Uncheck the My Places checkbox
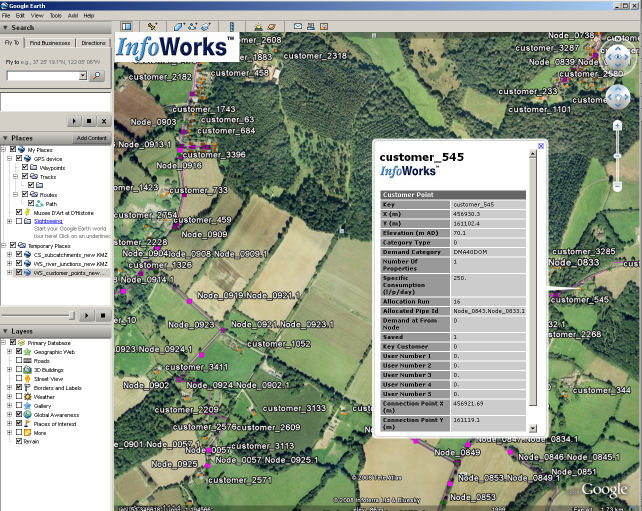This screenshot has width=642, height=511. (13, 149)
